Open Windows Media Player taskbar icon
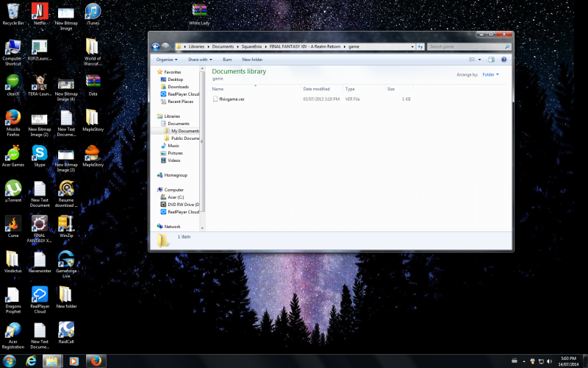588x368 pixels. point(73,361)
